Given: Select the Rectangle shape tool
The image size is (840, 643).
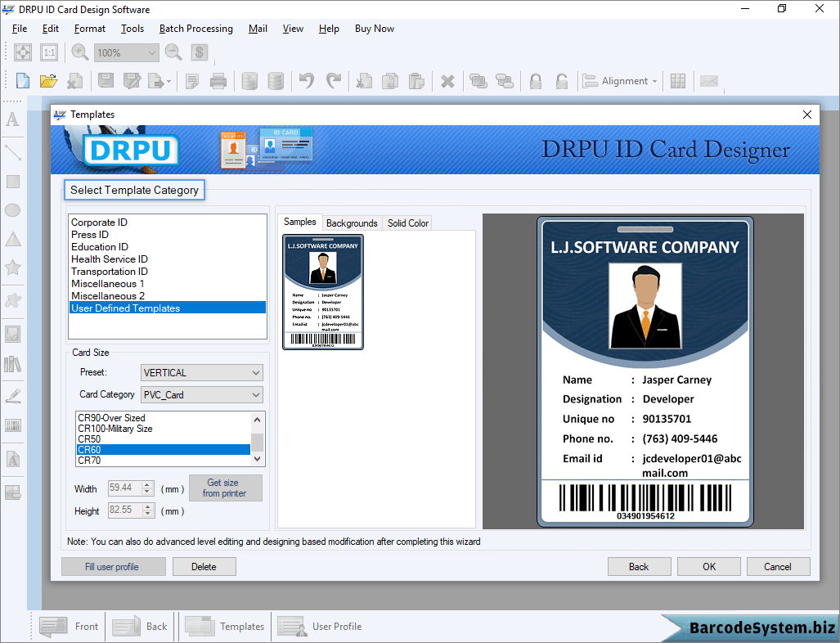Looking at the screenshot, I should (13, 182).
